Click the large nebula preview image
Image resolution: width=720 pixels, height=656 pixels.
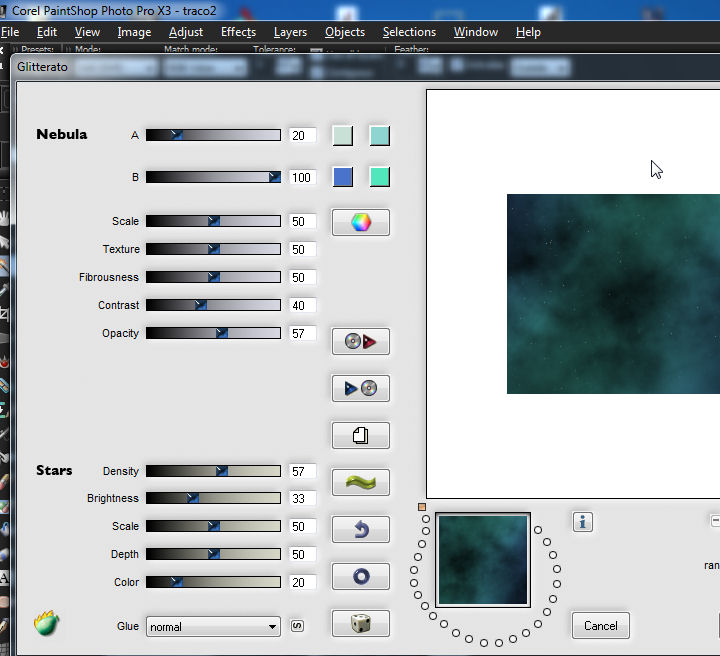613,294
